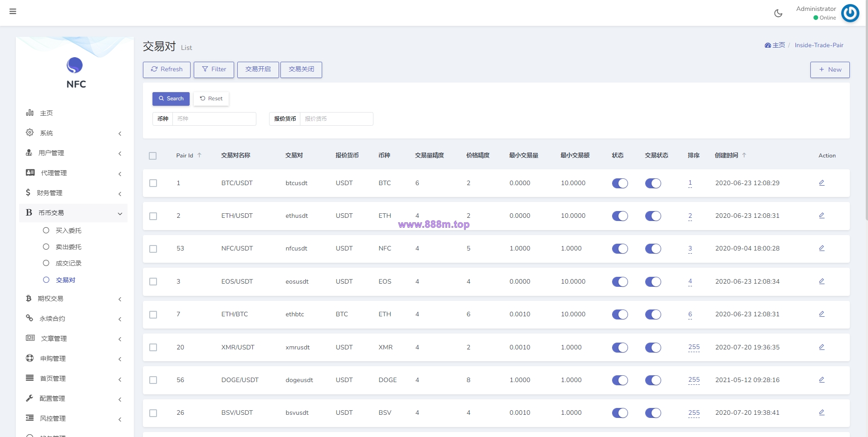The height and width of the screenshot is (437, 868).
Task: Expand the 财务管理 sidebar menu
Action: point(74,193)
